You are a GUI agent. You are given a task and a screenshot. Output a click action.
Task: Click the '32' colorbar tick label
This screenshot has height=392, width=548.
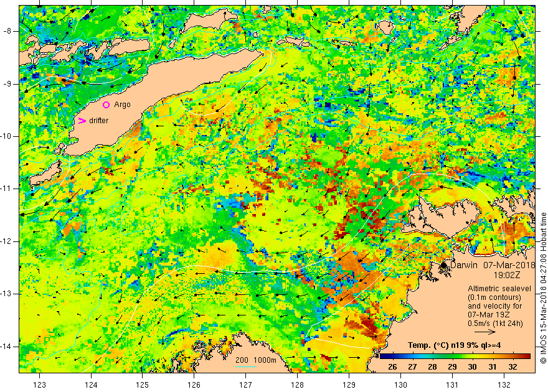coord(513,367)
